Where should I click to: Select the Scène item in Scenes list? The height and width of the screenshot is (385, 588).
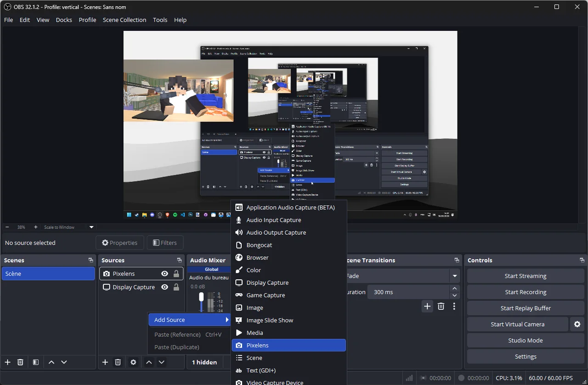click(48, 274)
